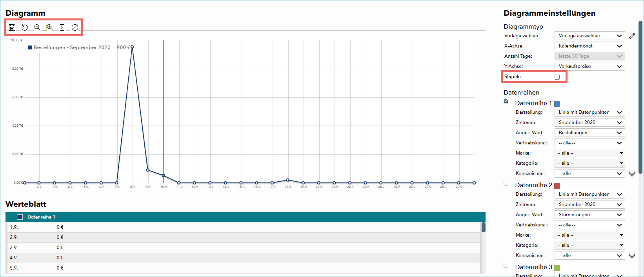Select the 4.9. row in Werteblatt
The height and width of the screenshot is (277, 644).
pos(243,258)
